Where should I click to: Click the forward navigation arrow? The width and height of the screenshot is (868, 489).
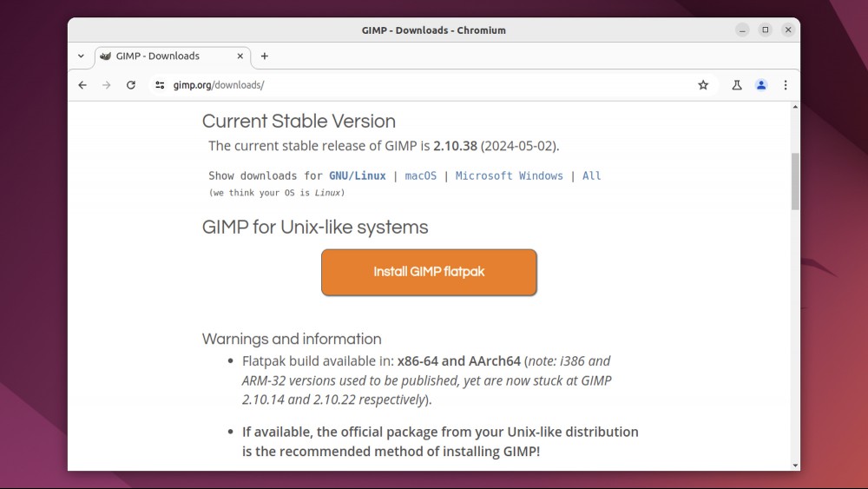106,85
